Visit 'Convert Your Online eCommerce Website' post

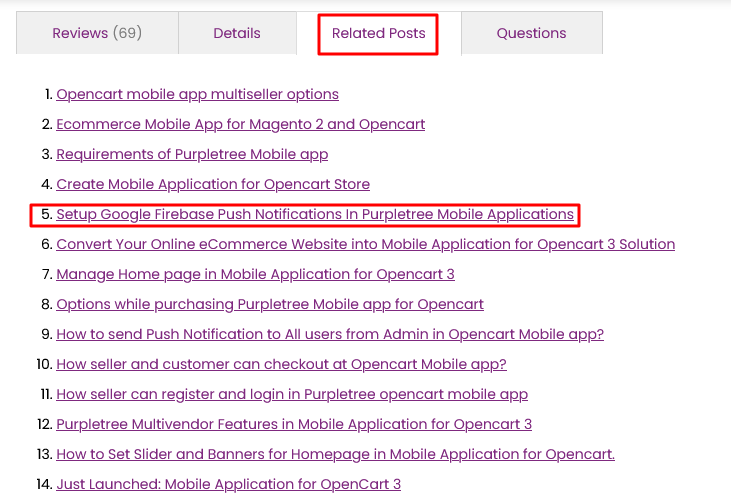tap(366, 244)
